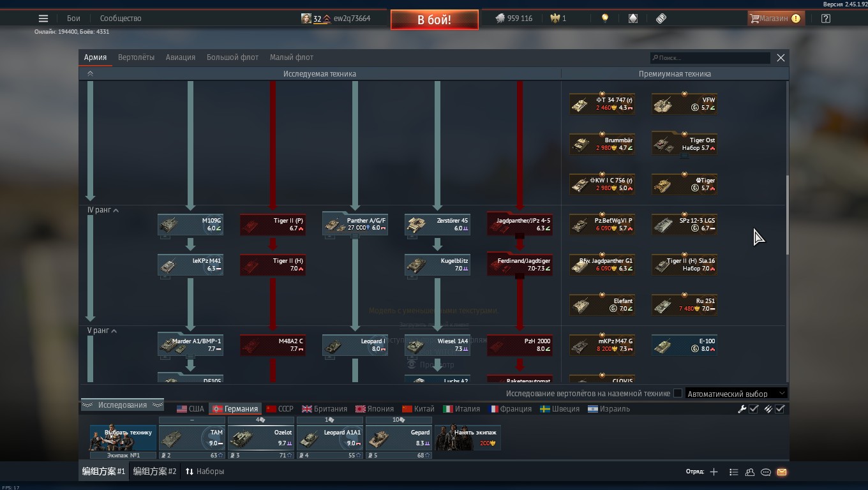Expand the Panther A/G/F group folder
This screenshot has width=868, height=490.
tap(355, 235)
